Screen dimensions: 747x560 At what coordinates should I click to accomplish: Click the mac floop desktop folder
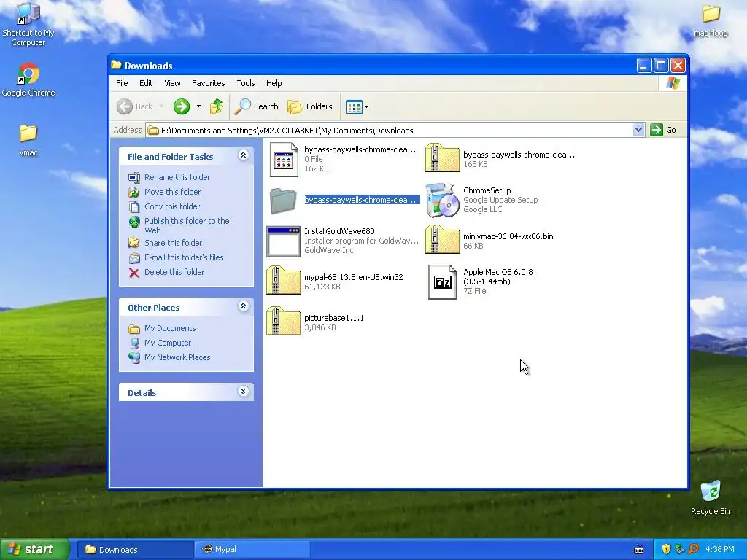711,21
